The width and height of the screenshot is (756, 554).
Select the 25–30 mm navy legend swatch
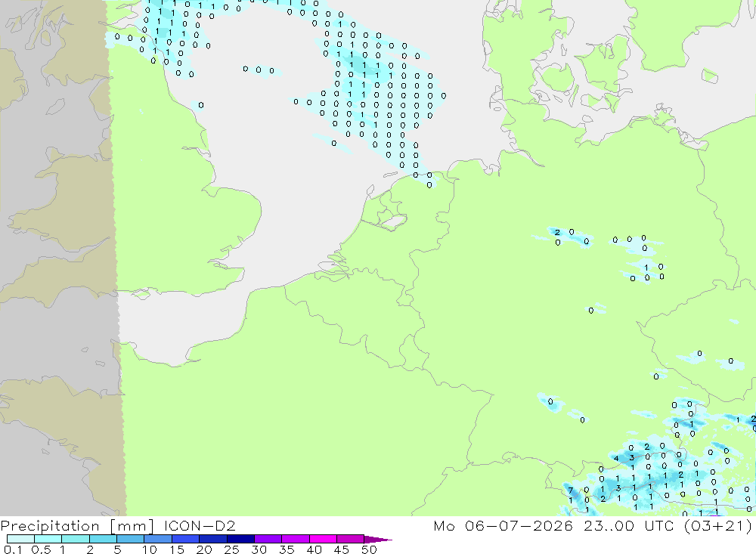(x=240, y=539)
